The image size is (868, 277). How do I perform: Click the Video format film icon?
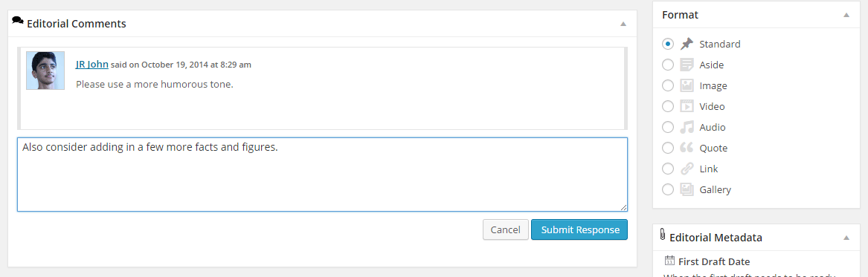[687, 106]
